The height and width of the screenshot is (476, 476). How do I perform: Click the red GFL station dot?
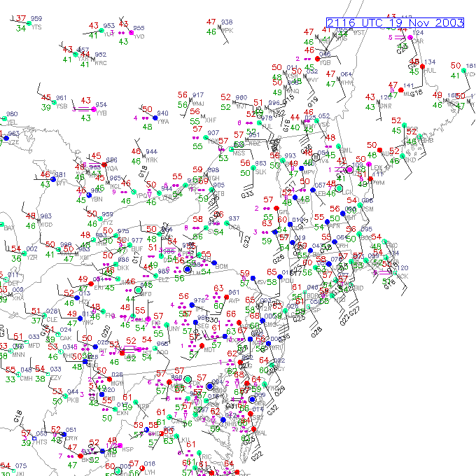(276, 209)
